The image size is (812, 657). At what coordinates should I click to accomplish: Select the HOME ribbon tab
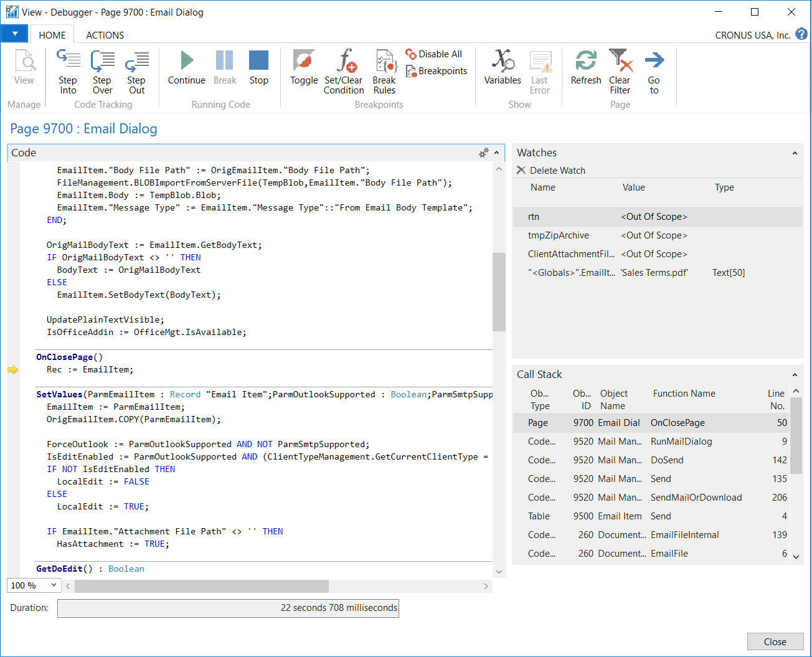52,35
